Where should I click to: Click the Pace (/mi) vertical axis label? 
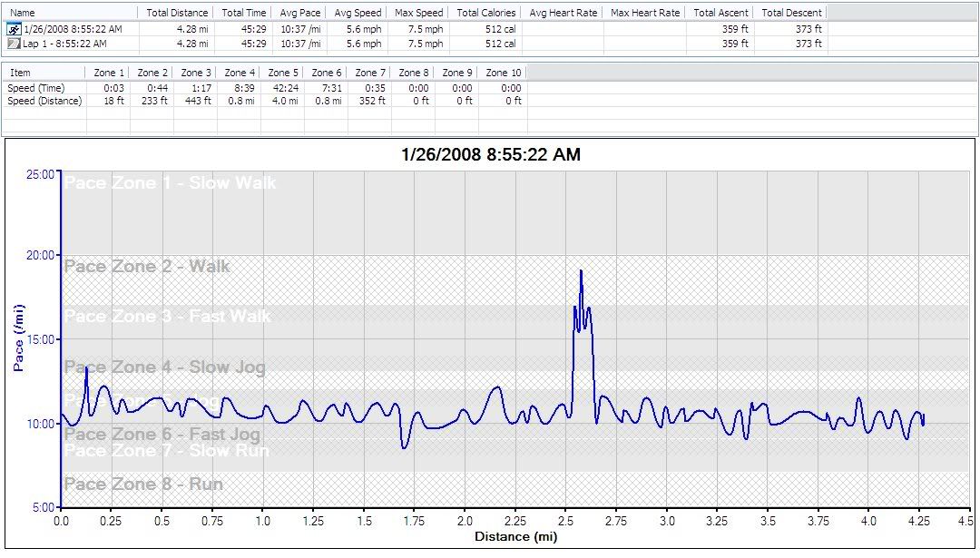point(16,340)
